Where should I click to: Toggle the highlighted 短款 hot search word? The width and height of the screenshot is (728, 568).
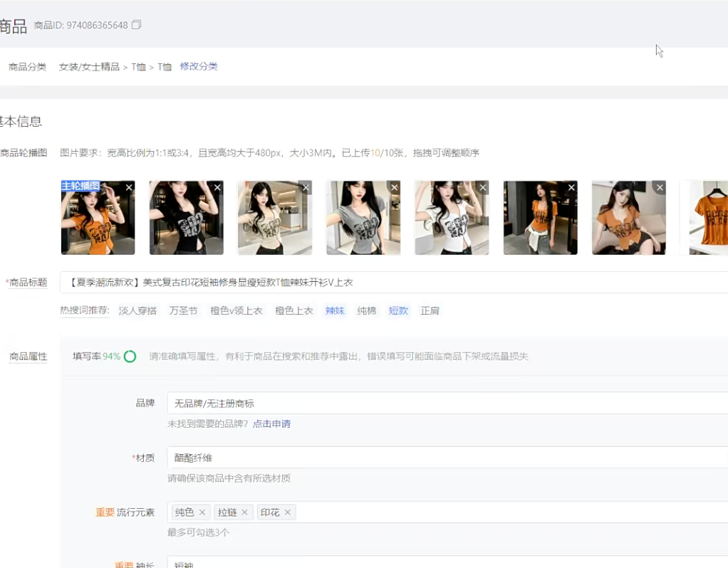(398, 310)
